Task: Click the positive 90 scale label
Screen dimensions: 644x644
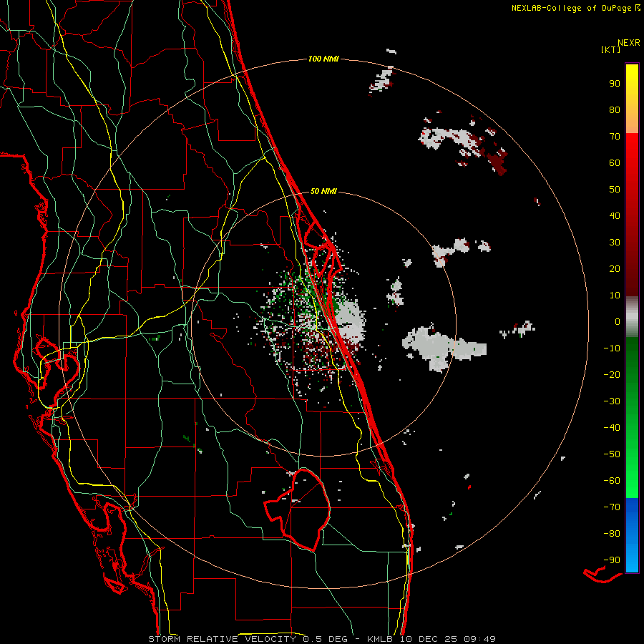Action: point(615,84)
